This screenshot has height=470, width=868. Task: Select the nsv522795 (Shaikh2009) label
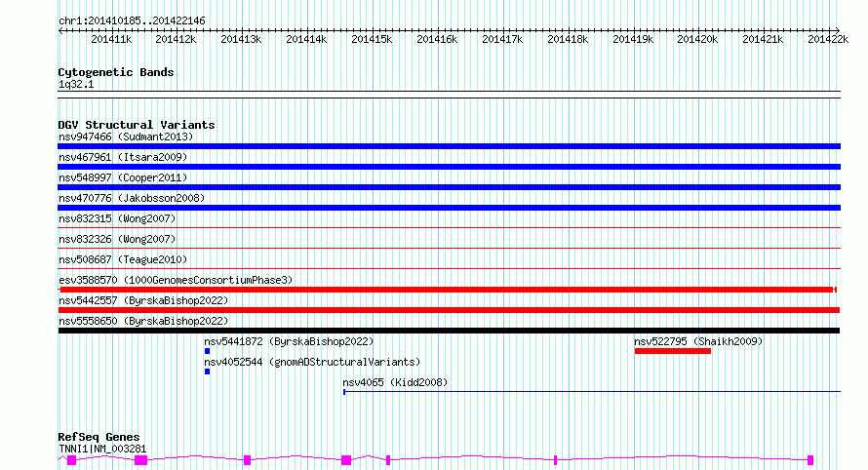[698, 341]
